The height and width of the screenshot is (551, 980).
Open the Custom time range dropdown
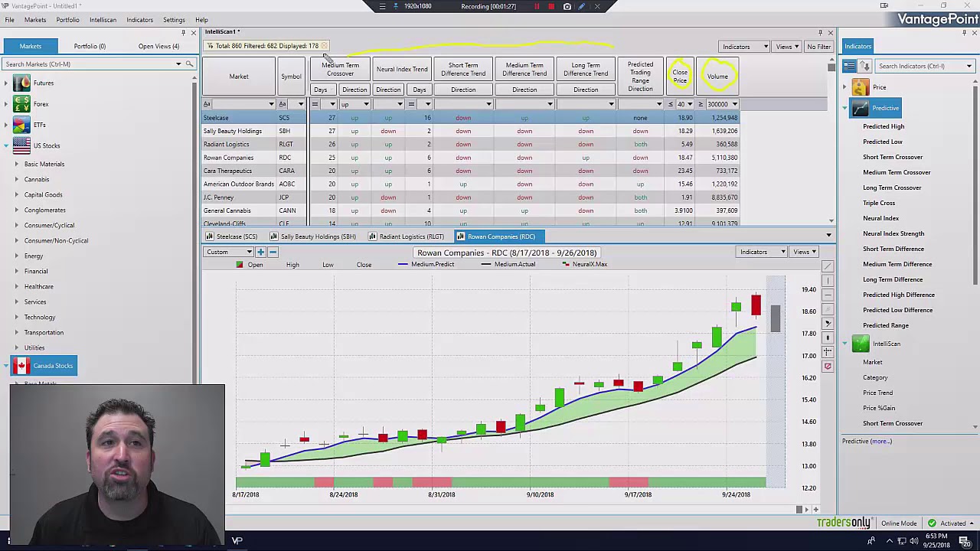pos(229,252)
